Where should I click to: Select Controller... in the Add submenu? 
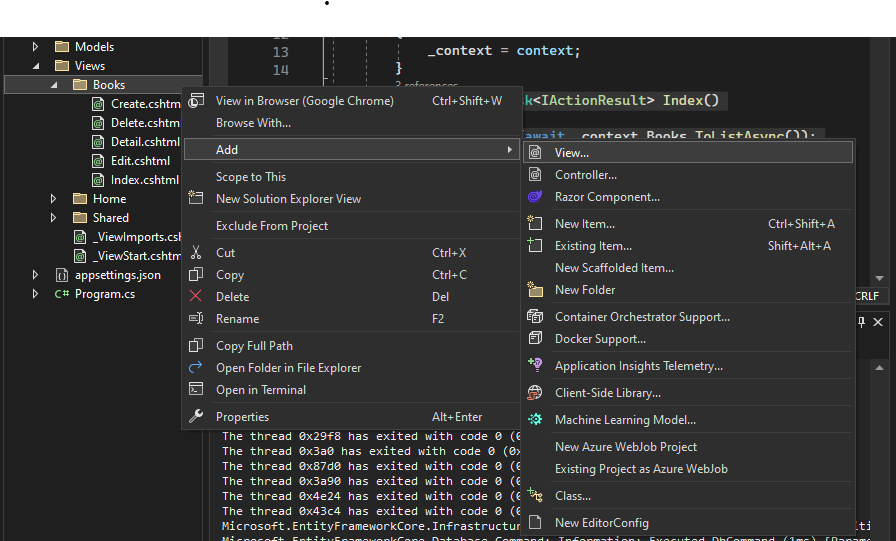(585, 175)
